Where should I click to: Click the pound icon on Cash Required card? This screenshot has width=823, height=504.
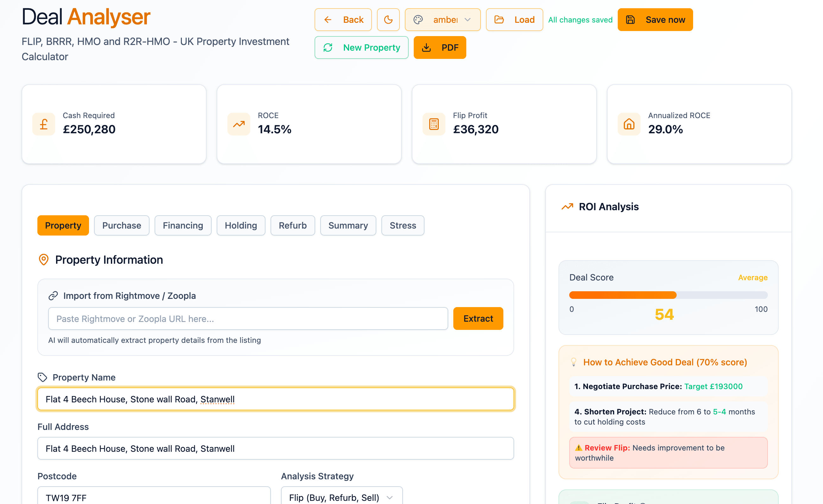[44, 124]
